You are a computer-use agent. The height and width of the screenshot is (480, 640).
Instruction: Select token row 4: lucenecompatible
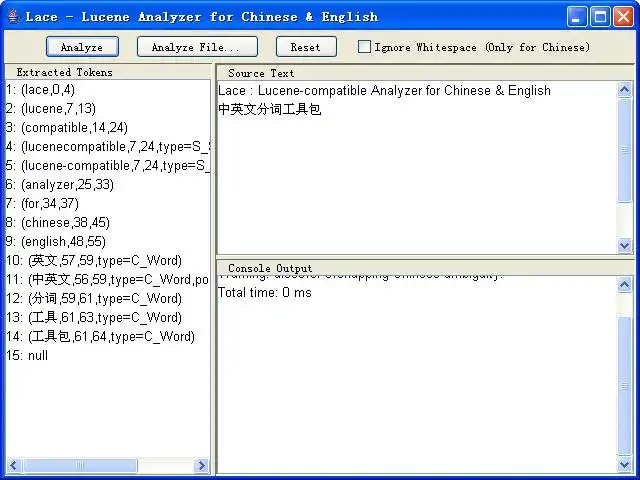tap(108, 147)
